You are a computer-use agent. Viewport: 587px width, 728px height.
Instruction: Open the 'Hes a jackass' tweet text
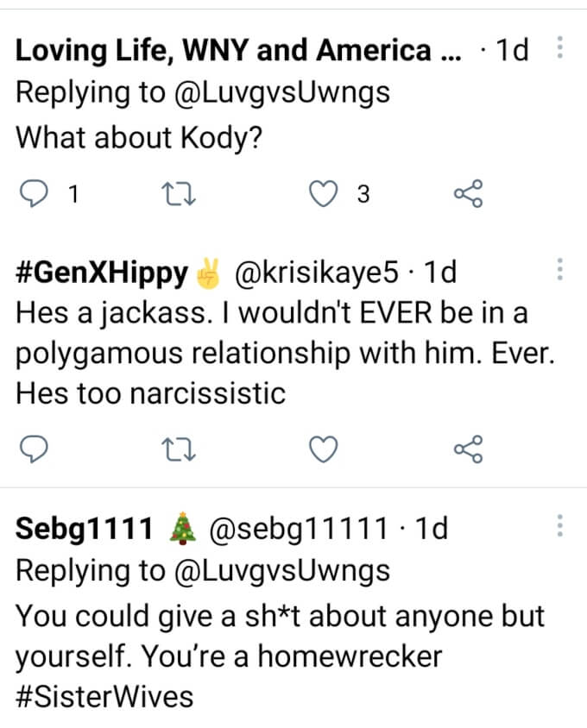coord(271,354)
